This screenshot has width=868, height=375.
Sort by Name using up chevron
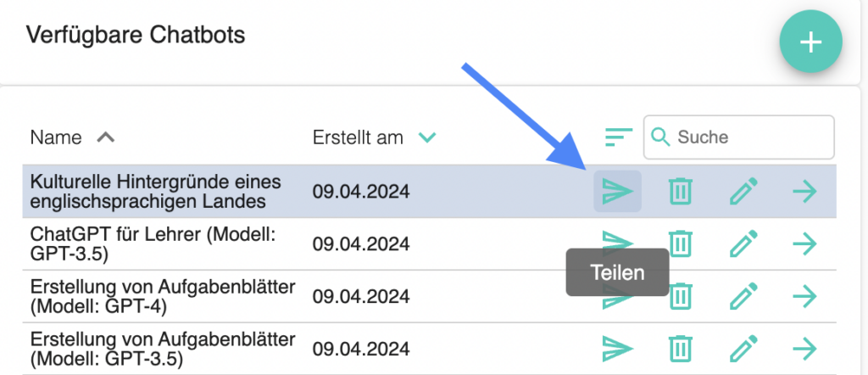(106, 137)
